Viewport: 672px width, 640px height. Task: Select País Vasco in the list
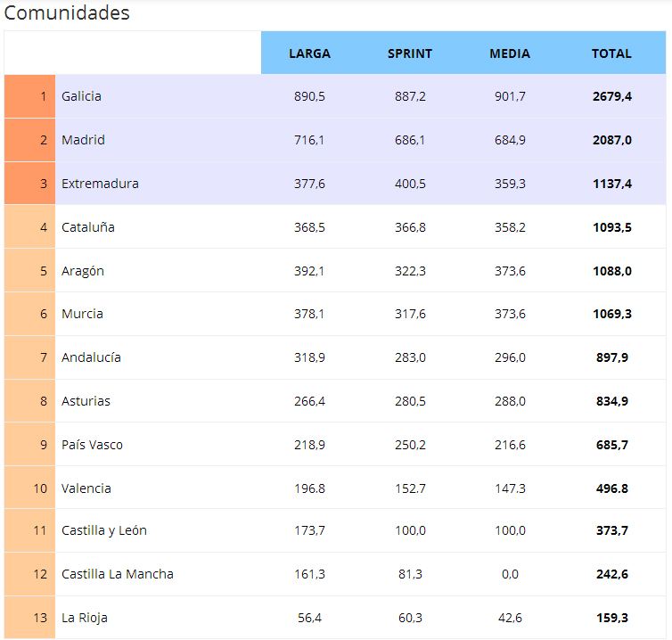(92, 445)
